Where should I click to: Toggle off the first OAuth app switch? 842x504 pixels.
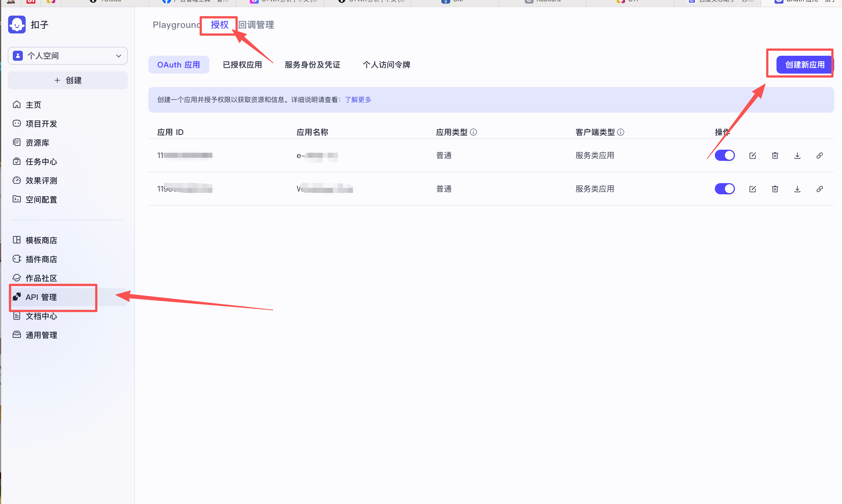point(724,156)
